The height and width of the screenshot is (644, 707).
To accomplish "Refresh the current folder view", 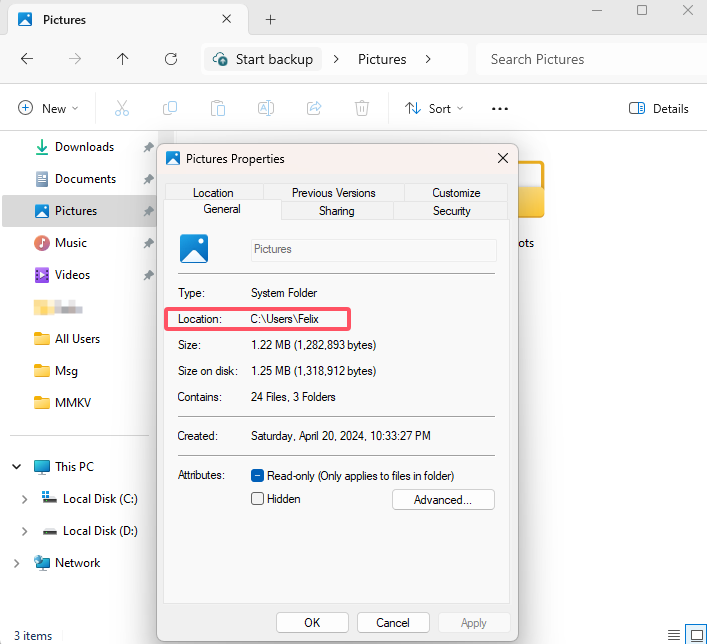I will (x=171, y=59).
